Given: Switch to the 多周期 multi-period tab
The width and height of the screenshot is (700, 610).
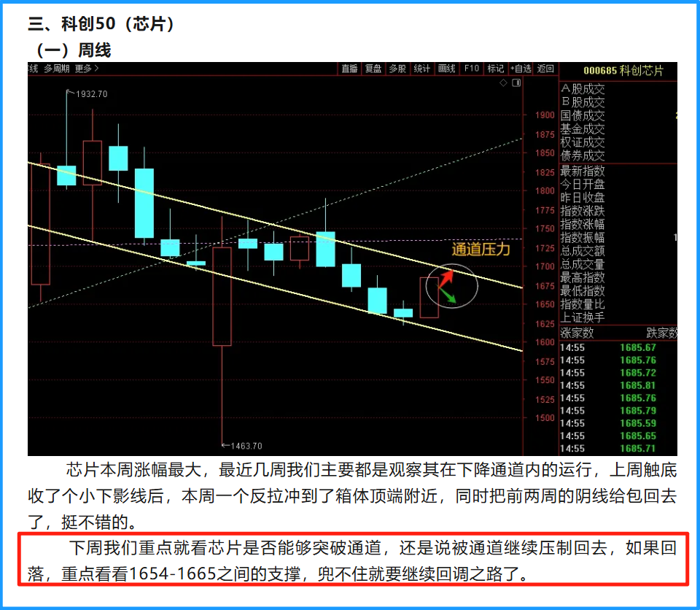Looking at the screenshot, I should point(57,69).
